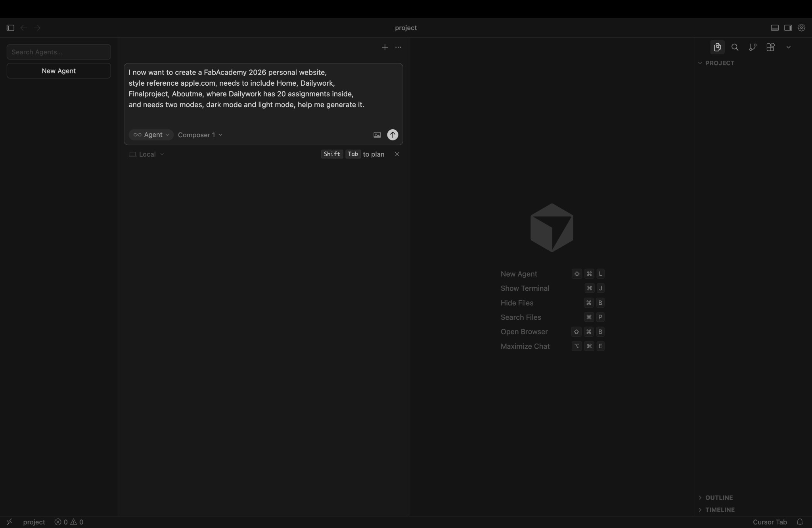Toggle the bottom panel layout control
Image resolution: width=812 pixels, height=528 pixels.
(774, 28)
